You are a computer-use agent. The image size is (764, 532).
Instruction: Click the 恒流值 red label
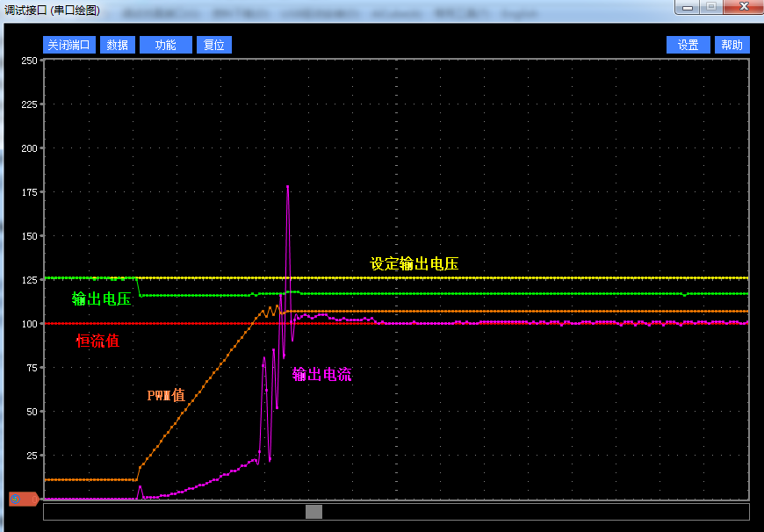point(98,341)
